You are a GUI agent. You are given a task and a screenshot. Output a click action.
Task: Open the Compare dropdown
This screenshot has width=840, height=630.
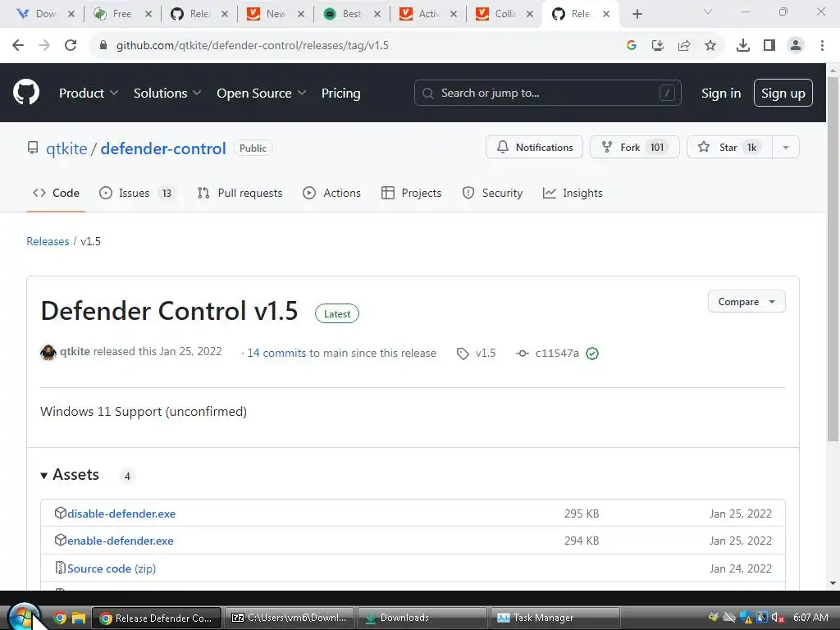[x=746, y=302]
